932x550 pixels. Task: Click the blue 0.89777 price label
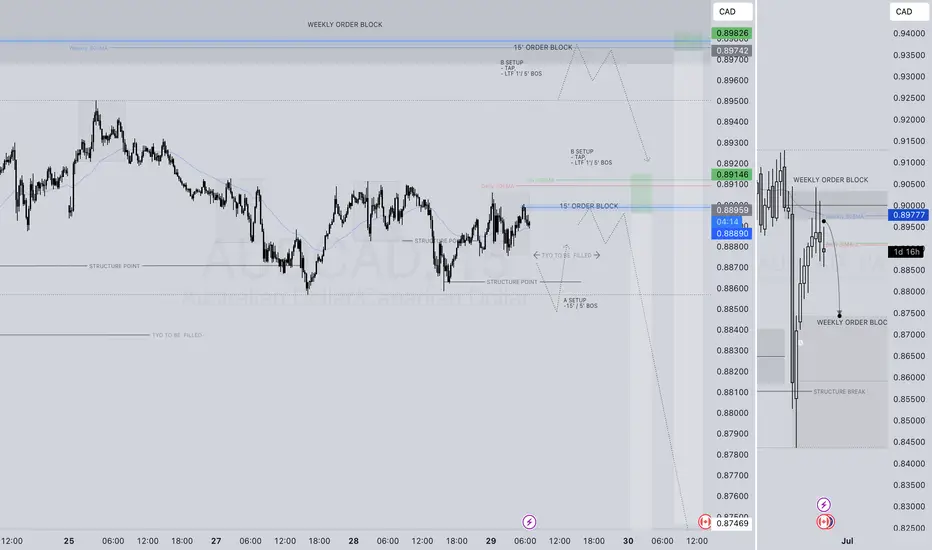908,215
